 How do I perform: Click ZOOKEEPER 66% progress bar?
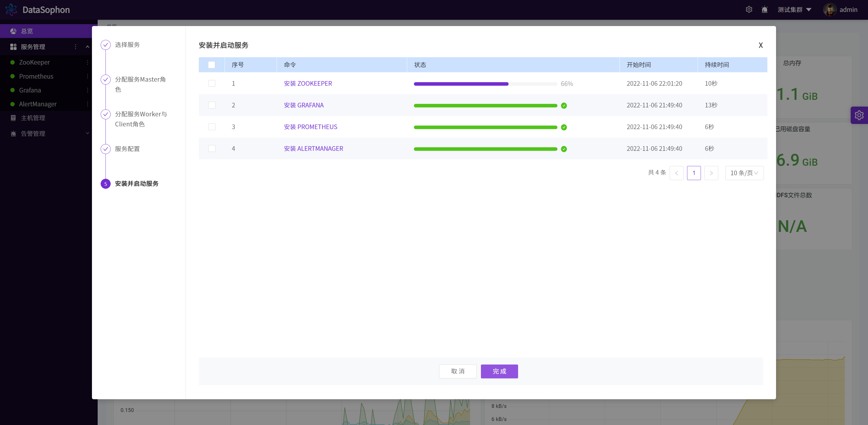point(485,84)
